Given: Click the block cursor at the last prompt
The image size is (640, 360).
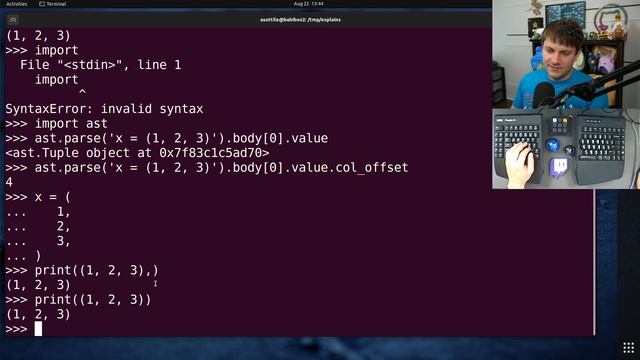Looking at the screenshot, I should [x=38, y=329].
